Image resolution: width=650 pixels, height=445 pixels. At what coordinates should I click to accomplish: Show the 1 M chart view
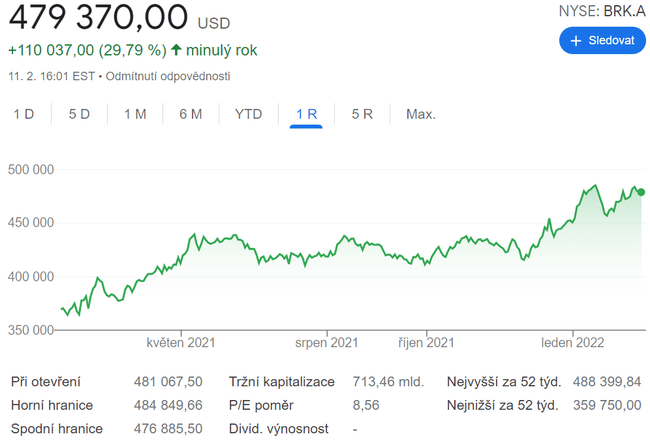click(135, 114)
